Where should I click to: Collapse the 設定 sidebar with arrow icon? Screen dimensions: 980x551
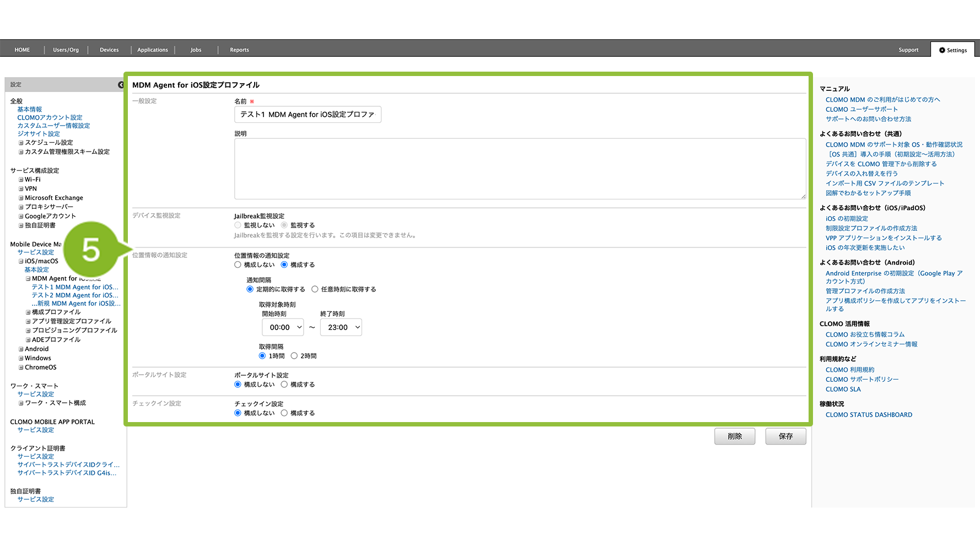tap(121, 85)
